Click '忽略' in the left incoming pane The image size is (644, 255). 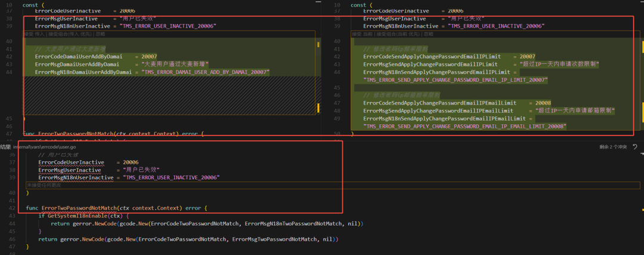point(100,33)
